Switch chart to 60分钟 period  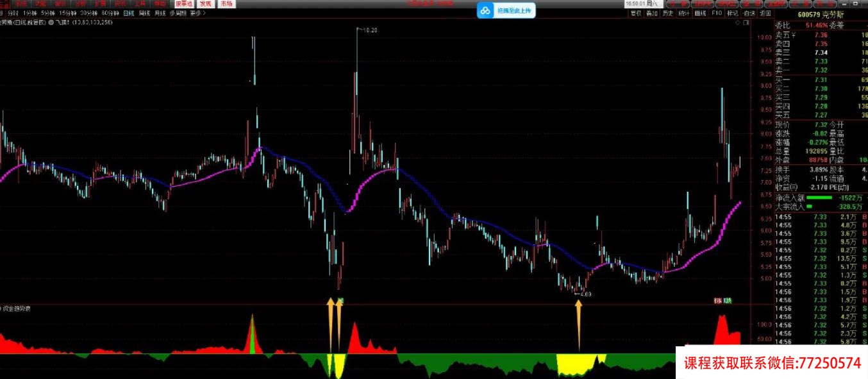(x=110, y=13)
